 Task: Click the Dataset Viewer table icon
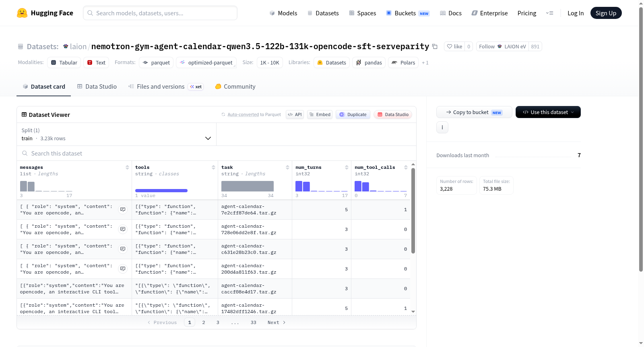[24, 115]
